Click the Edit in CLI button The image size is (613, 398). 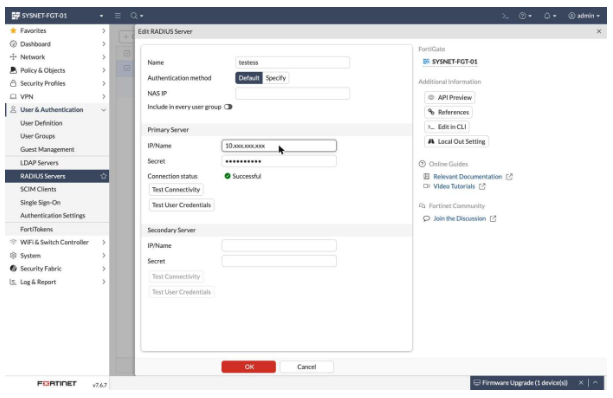click(x=447, y=127)
